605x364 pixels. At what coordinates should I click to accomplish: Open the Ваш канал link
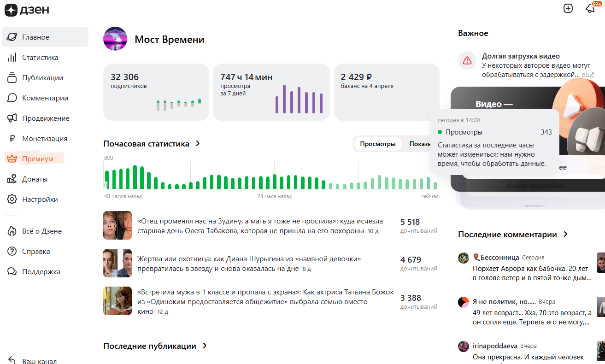[x=40, y=361]
